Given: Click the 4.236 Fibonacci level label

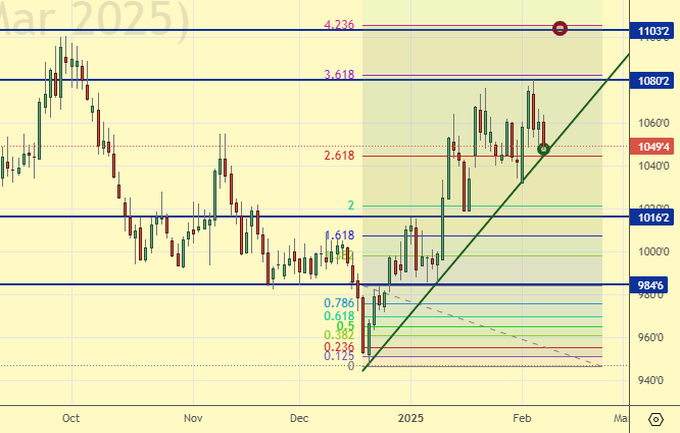Looking at the screenshot, I should [339, 25].
